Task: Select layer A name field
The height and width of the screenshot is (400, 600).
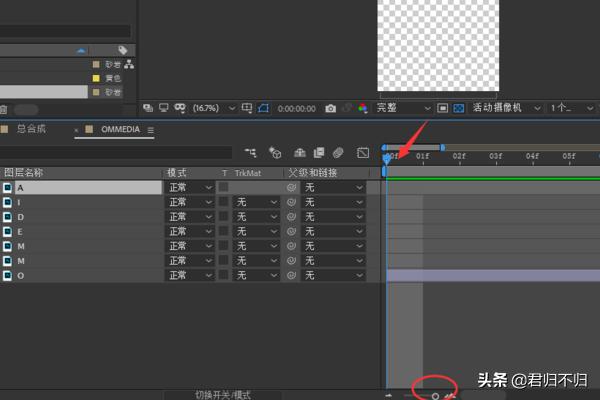Action: click(88, 188)
